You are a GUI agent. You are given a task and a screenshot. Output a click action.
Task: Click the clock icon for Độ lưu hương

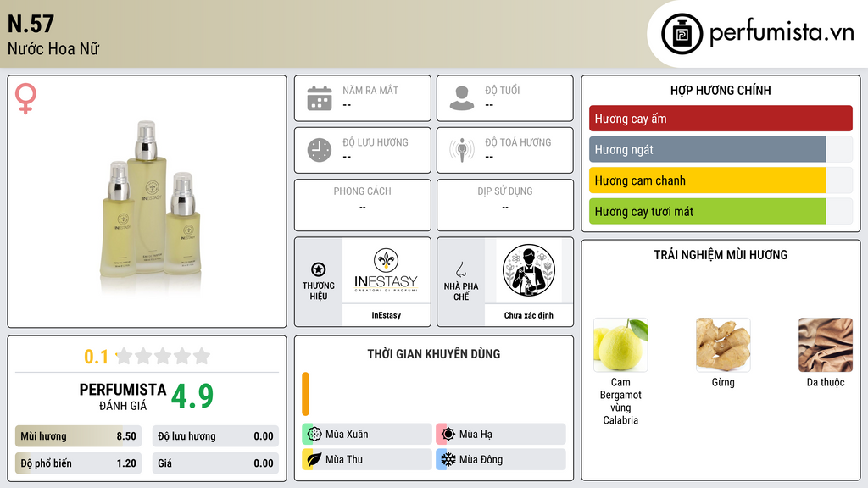click(320, 150)
